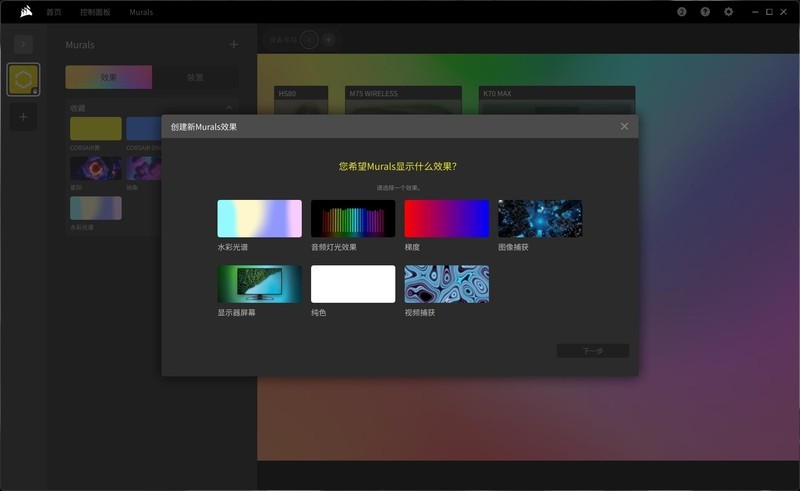The height and width of the screenshot is (491, 800).
Task: Pick the 显示器屏幕 monitor screen effect
Action: 260,284
